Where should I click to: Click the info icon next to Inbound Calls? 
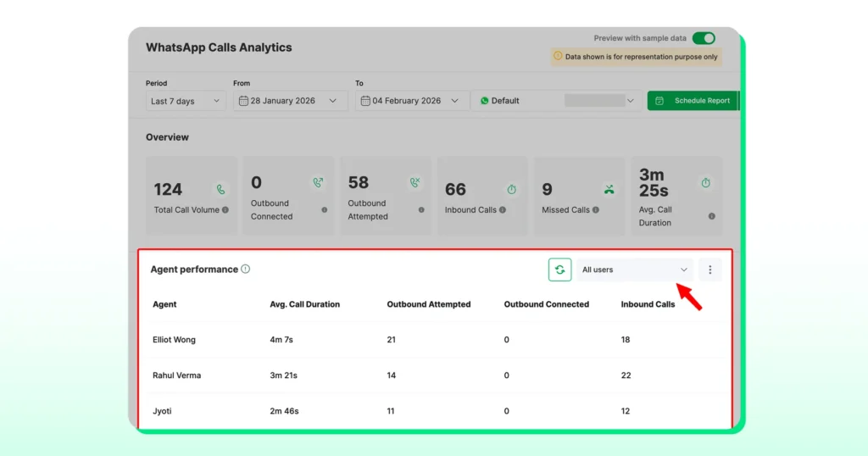(503, 209)
